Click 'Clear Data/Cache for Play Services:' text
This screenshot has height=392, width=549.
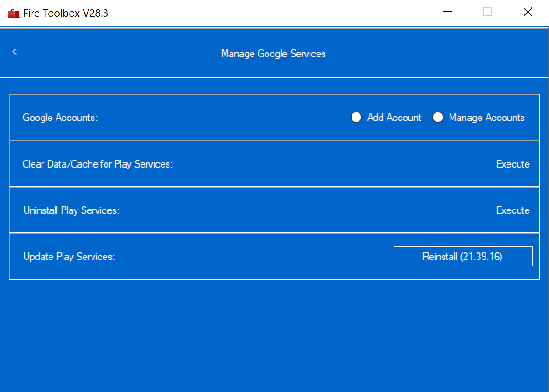98,164
